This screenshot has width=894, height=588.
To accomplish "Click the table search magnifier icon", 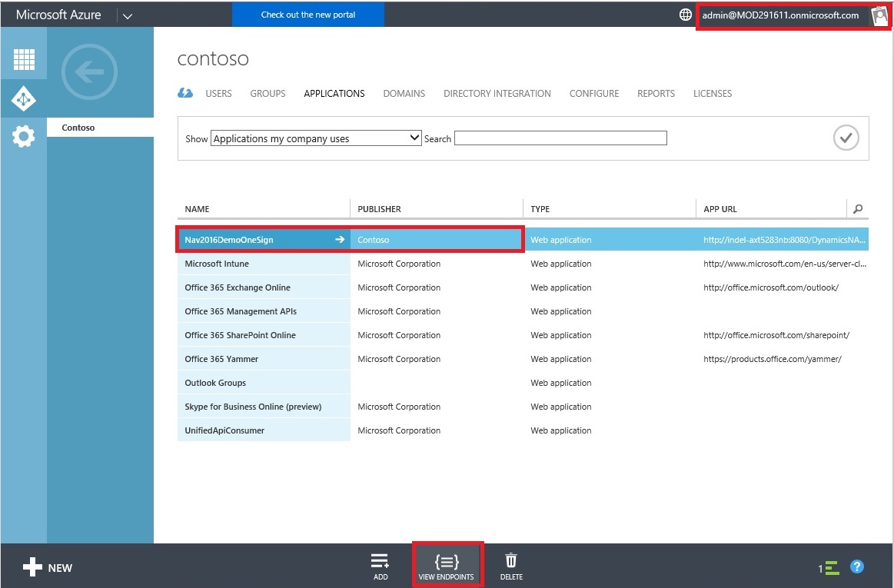I will [x=858, y=209].
